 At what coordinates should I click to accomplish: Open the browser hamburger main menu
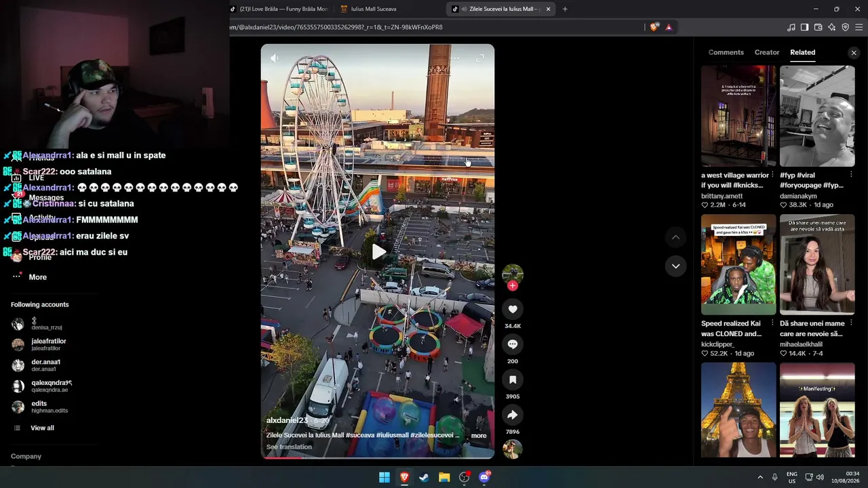pos(859,27)
